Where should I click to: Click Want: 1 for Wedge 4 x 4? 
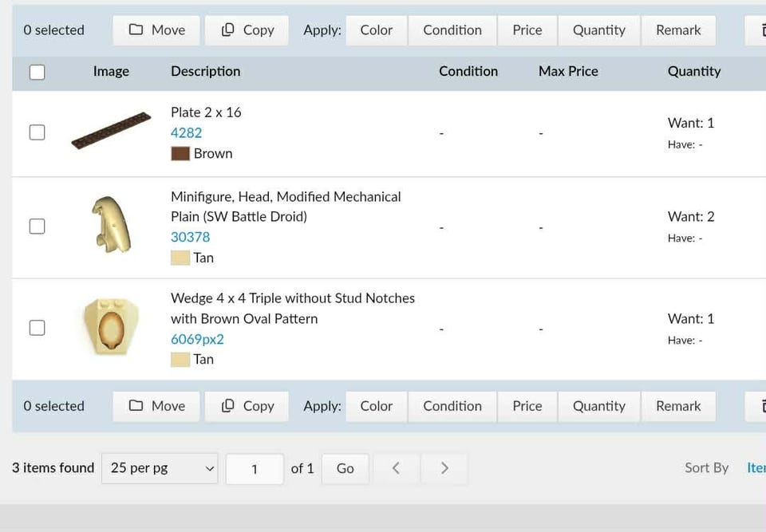tap(691, 318)
